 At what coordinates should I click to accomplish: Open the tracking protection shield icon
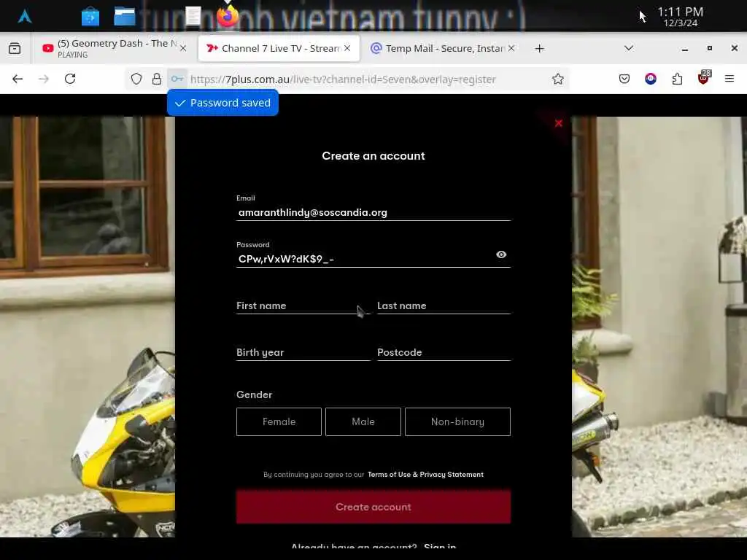[x=136, y=79]
